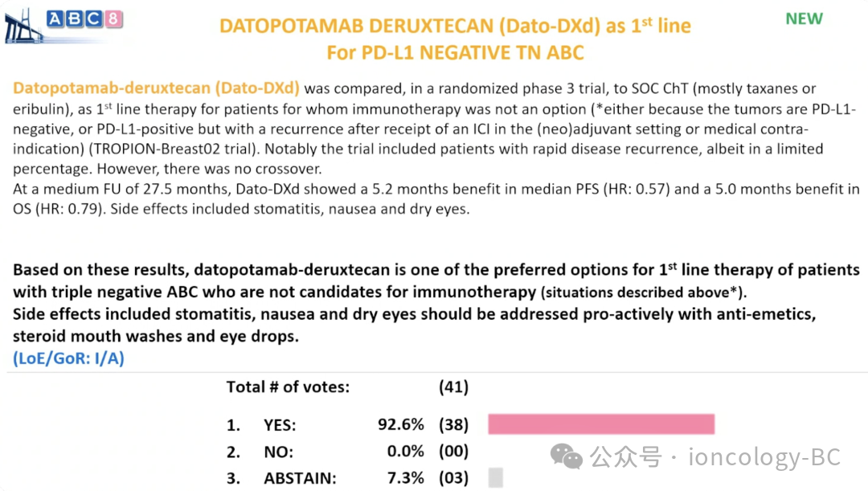This screenshot has height=491, width=868.
Task: Click the blue (LoE/GoR: I/A) text
Action: click(68, 358)
